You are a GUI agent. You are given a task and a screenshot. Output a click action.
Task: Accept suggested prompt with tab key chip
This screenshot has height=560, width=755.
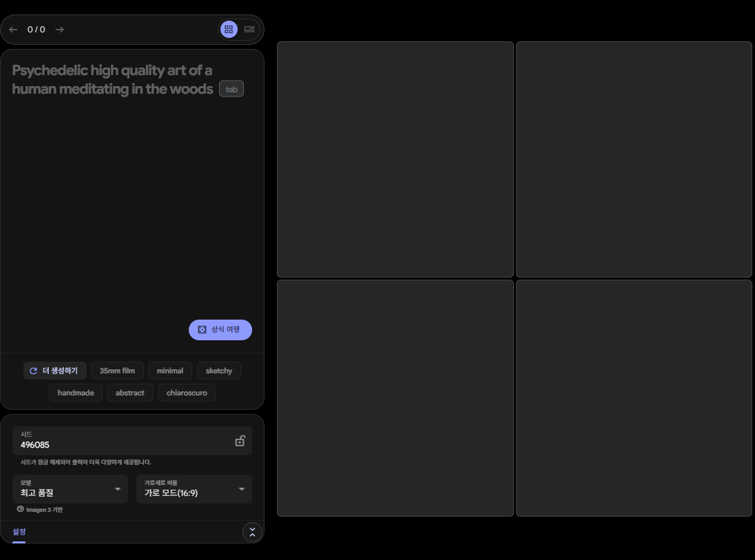[231, 89]
